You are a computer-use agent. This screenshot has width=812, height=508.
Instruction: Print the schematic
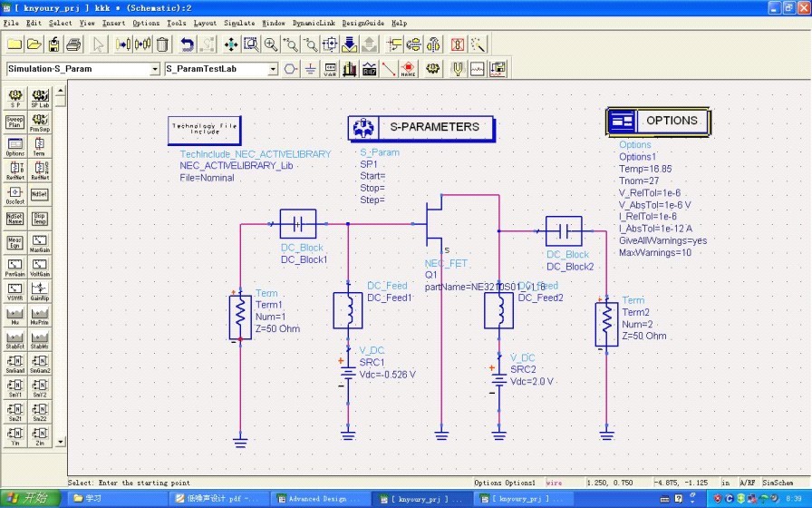pos(73,44)
